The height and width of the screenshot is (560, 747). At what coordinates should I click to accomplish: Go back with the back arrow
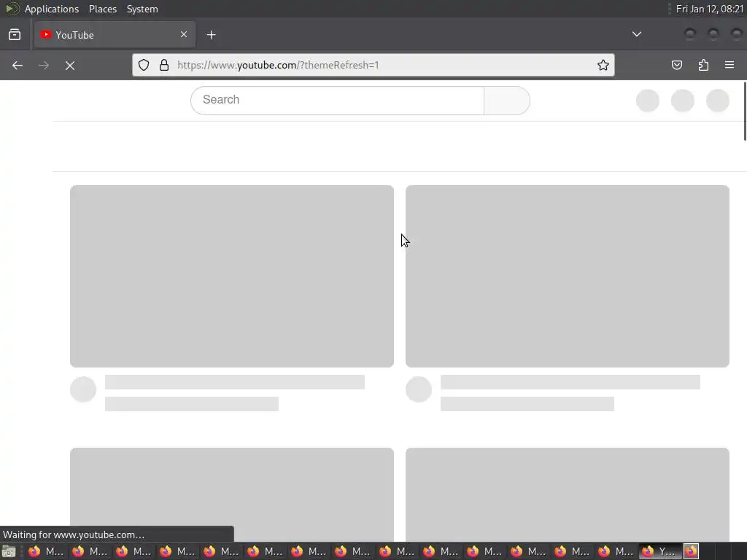click(18, 65)
